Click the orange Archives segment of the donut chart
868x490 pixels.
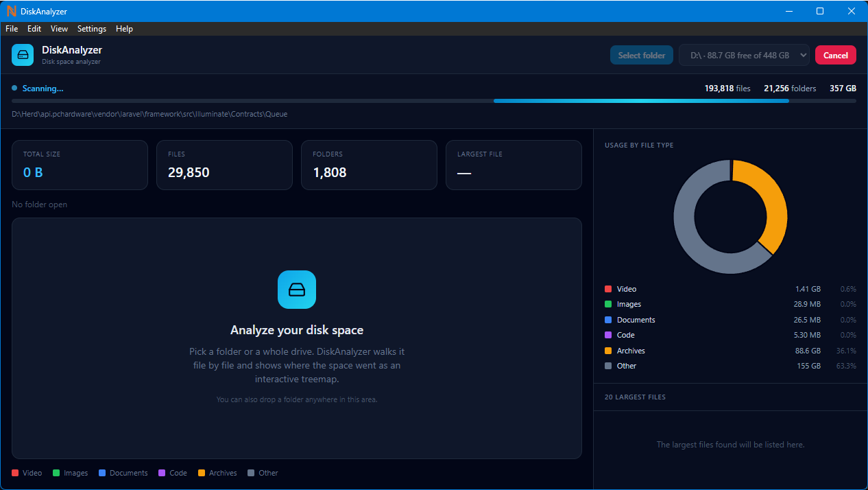772,199
